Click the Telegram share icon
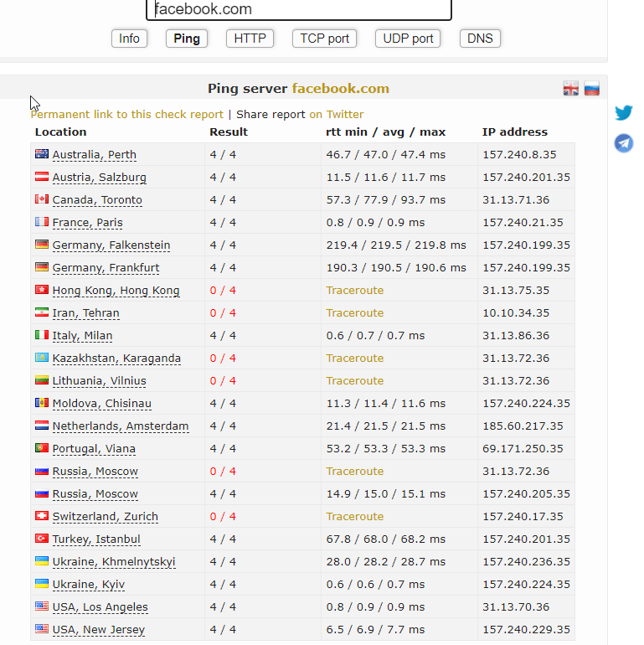This screenshot has height=645, width=644. [623, 143]
